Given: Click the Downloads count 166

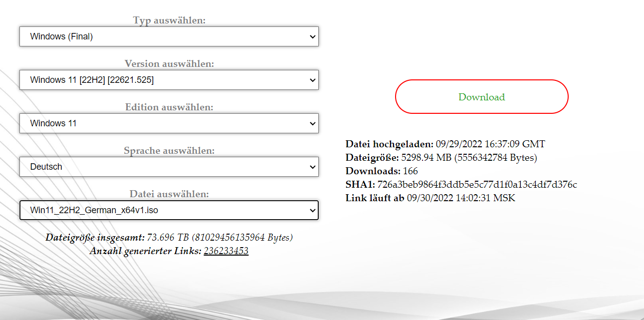Looking at the screenshot, I should coord(411,171).
